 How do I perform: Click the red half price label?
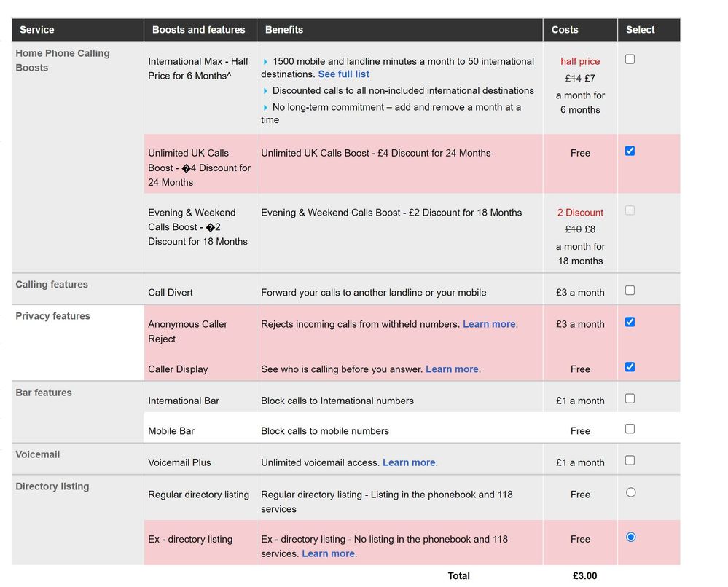pyautogui.click(x=580, y=61)
